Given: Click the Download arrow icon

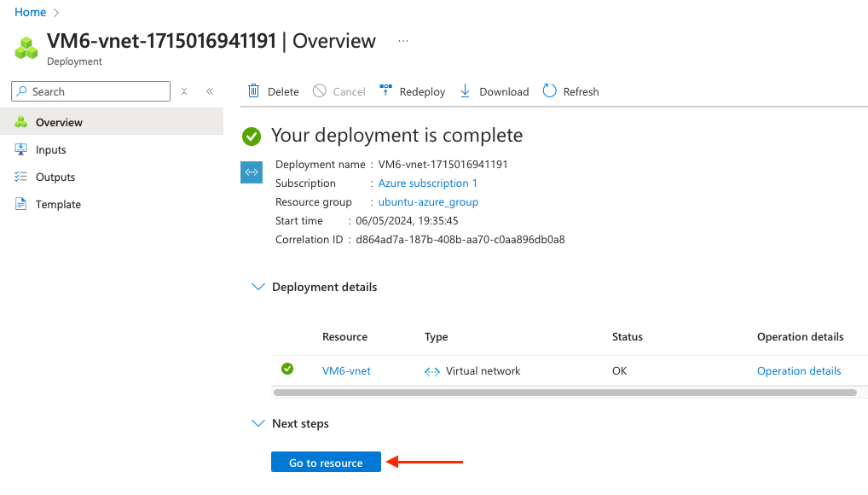Looking at the screenshot, I should coord(465,91).
